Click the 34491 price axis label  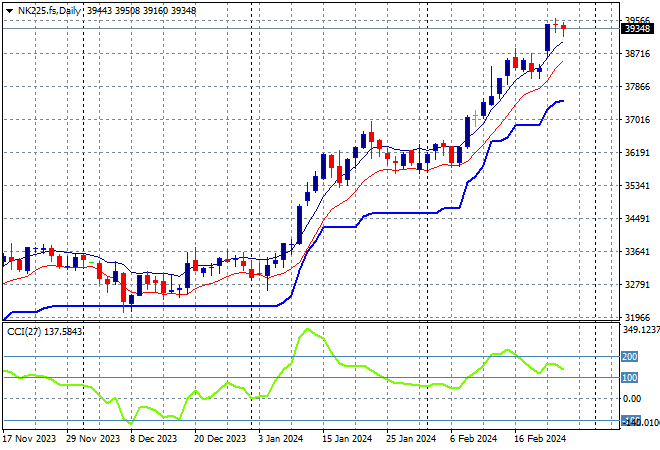click(x=637, y=218)
